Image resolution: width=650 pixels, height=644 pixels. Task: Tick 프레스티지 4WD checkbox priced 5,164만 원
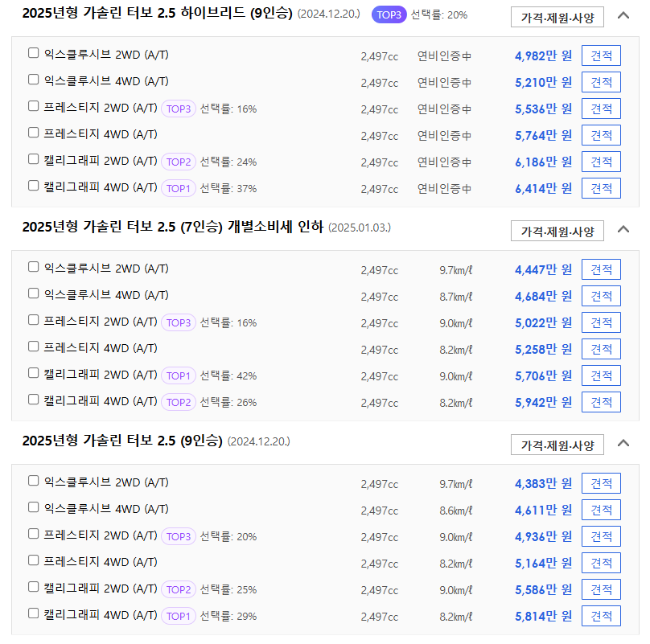coord(33,560)
